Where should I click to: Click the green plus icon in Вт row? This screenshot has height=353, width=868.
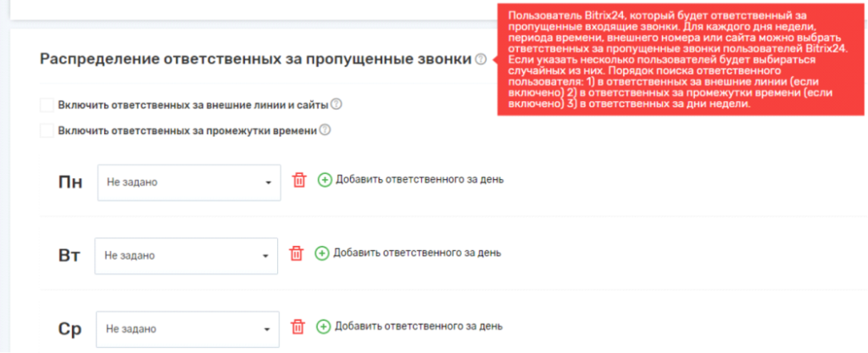pyautogui.click(x=322, y=253)
